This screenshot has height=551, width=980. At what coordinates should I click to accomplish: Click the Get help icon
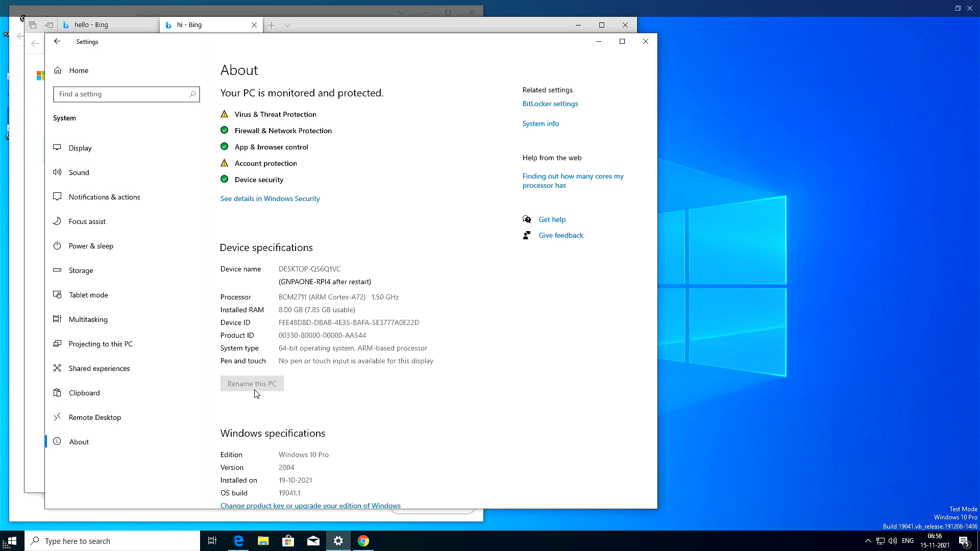pos(527,219)
